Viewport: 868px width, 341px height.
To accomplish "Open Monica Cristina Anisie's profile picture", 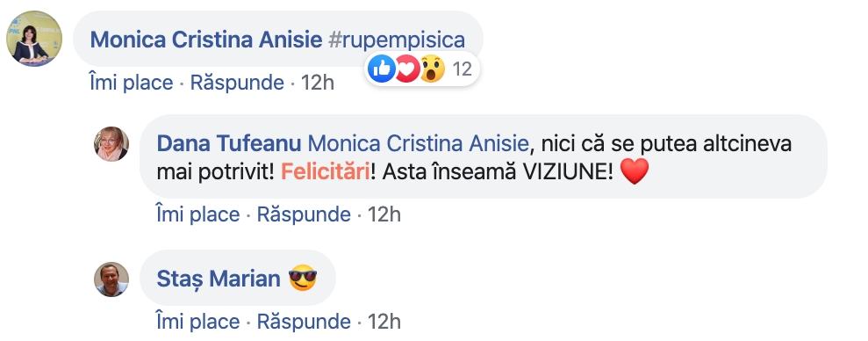I will (34, 39).
